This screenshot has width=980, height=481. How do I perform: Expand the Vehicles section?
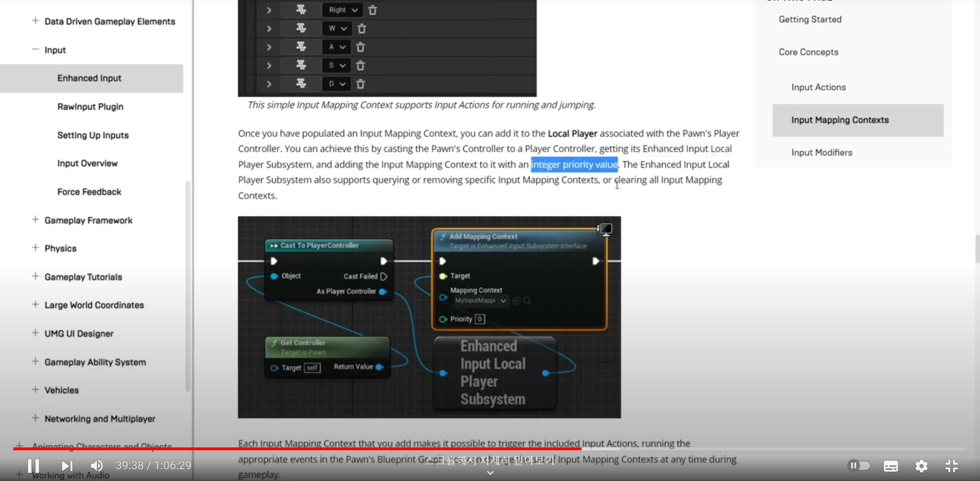click(x=35, y=390)
